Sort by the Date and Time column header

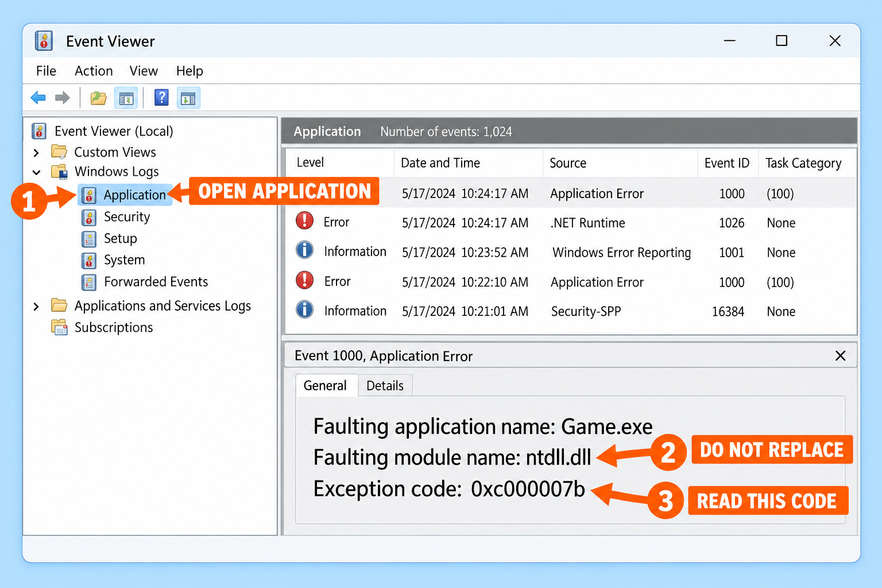pos(469,163)
